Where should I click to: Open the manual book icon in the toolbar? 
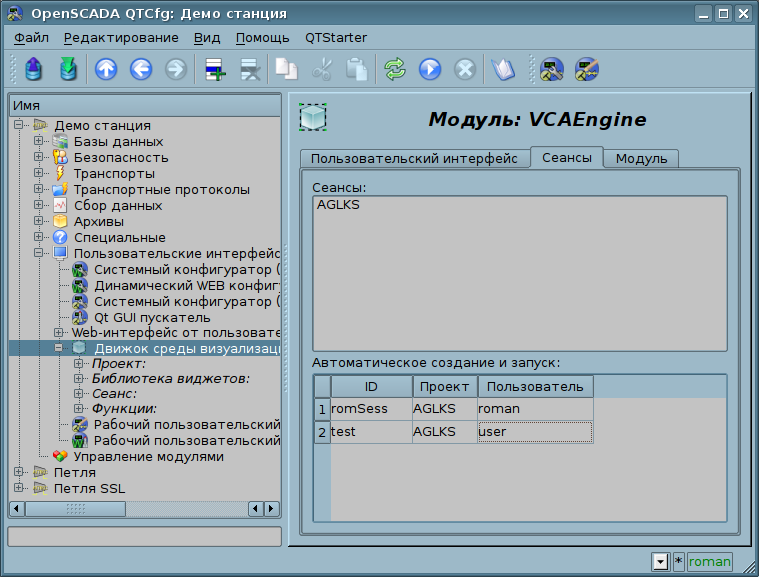[x=502, y=69]
